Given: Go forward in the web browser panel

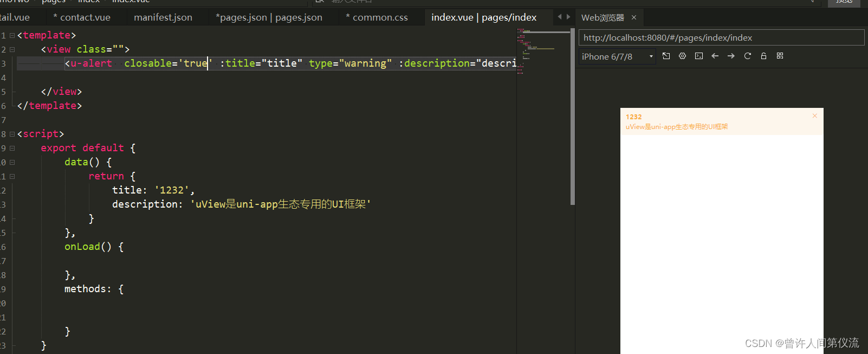Looking at the screenshot, I should tap(731, 56).
